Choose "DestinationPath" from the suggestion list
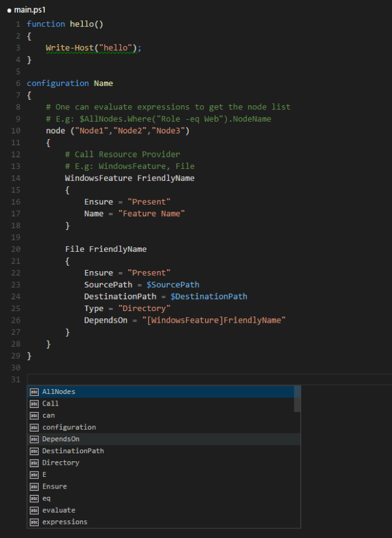Screen dimensions: 392x538 point(73,451)
